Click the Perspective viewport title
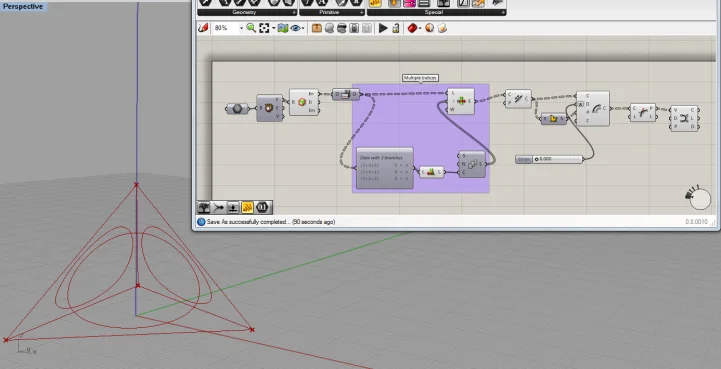Image resolution: width=721 pixels, height=369 pixels. [23, 6]
